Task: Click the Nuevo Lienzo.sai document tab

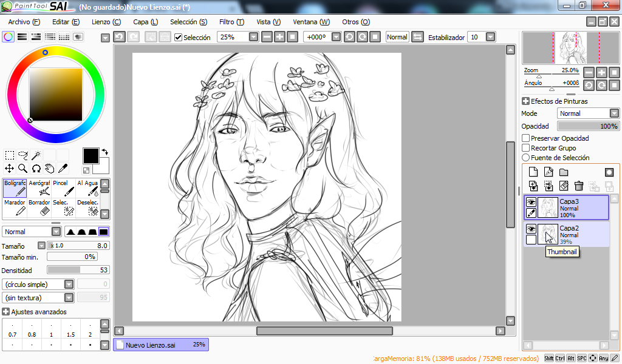Action: 161,345
